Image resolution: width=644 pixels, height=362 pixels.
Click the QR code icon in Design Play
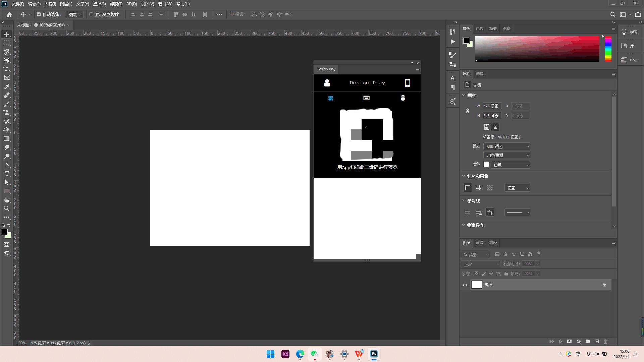331,98
